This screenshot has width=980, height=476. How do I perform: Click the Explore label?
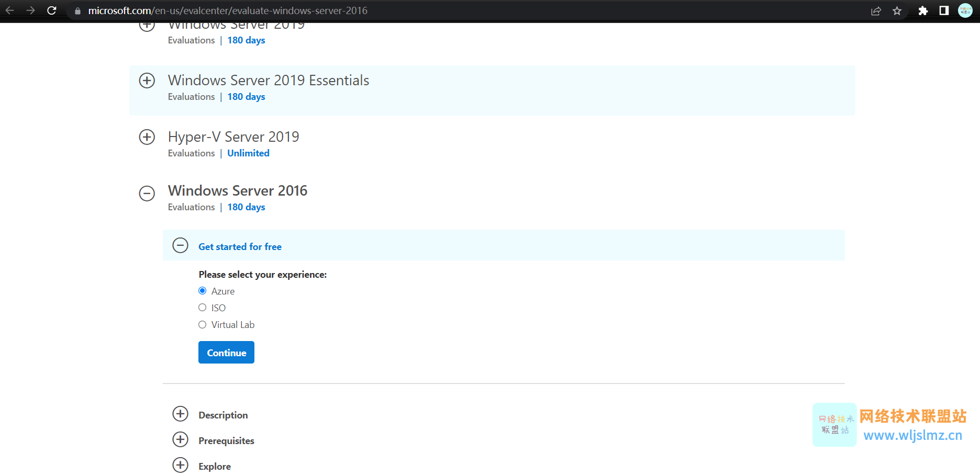coord(215,467)
